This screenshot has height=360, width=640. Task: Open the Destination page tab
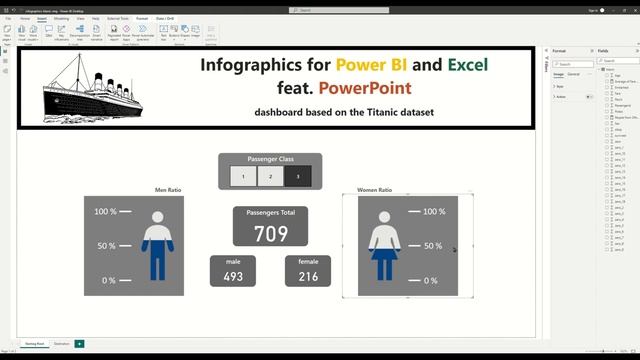tap(62, 344)
